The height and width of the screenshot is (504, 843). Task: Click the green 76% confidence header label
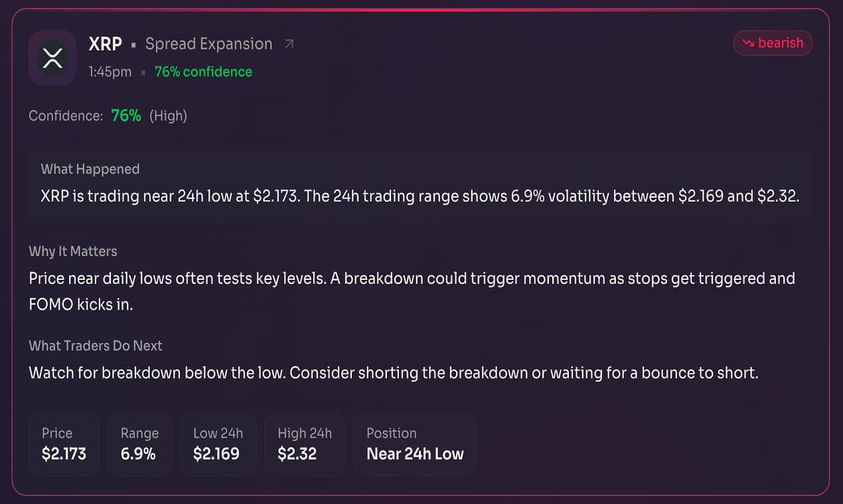pyautogui.click(x=203, y=72)
